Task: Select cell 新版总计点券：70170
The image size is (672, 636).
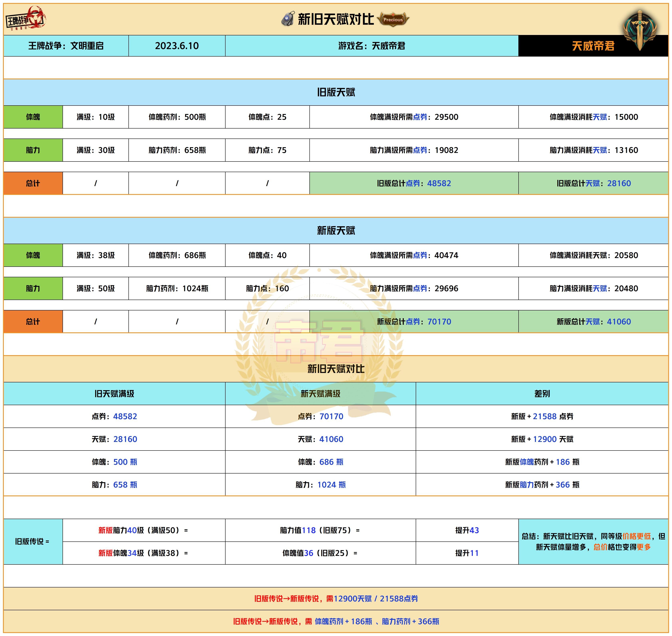Action: point(414,322)
